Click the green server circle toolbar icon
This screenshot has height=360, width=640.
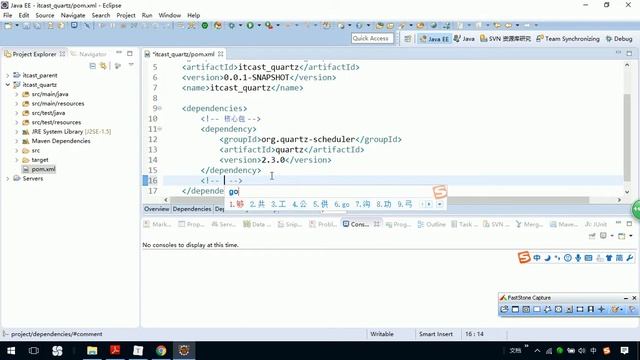[x=205, y=25]
